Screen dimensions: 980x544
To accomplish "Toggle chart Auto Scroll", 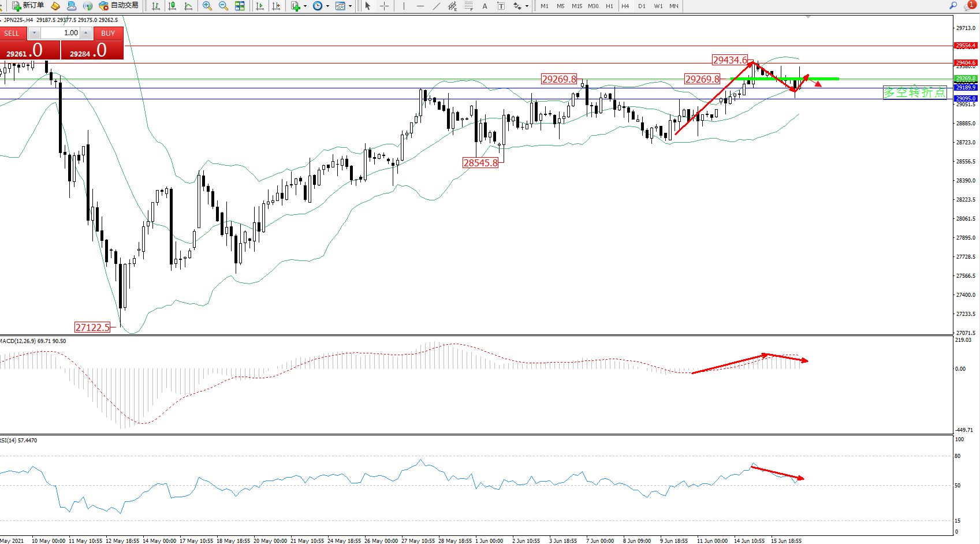I will [260, 6].
